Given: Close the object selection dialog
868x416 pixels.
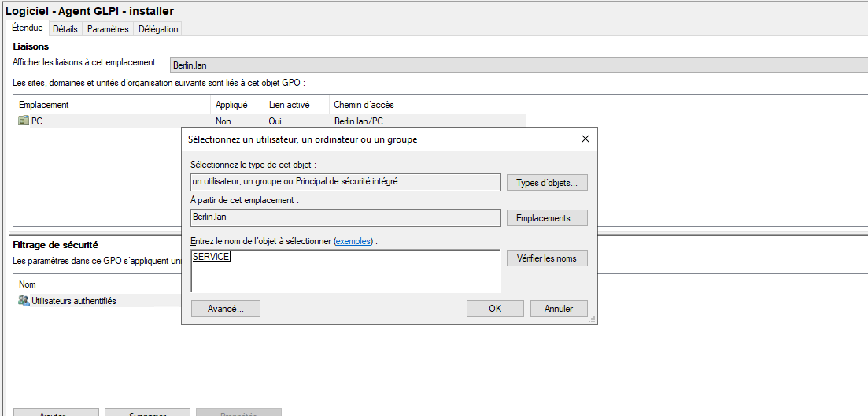Looking at the screenshot, I should pos(585,139).
